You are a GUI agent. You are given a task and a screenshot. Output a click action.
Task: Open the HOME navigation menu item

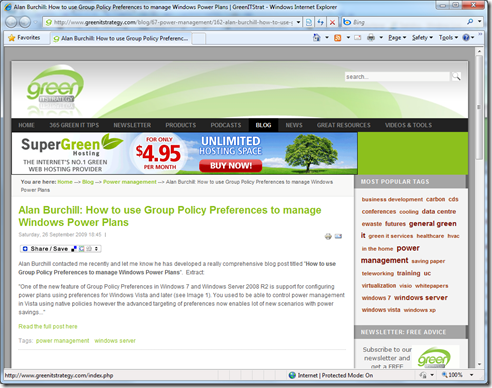point(27,125)
